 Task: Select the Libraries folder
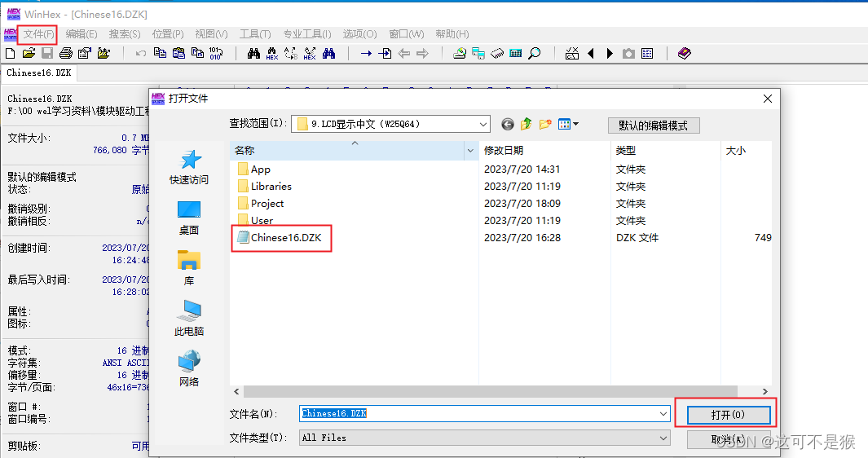(x=265, y=187)
